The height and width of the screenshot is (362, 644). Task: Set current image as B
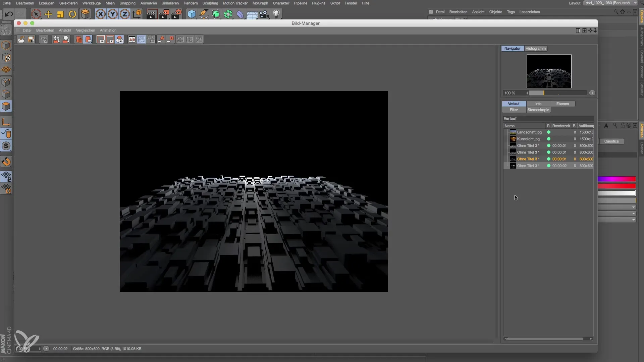(x=171, y=40)
